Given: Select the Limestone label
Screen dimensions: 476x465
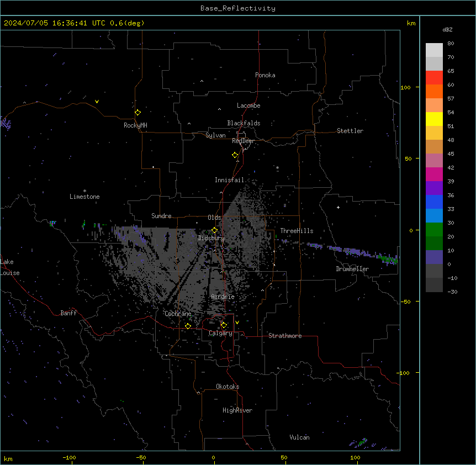Looking at the screenshot, I should click(x=84, y=197).
